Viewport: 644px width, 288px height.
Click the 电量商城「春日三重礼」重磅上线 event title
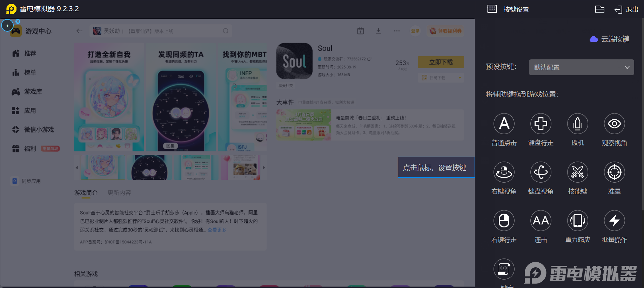[x=371, y=118]
